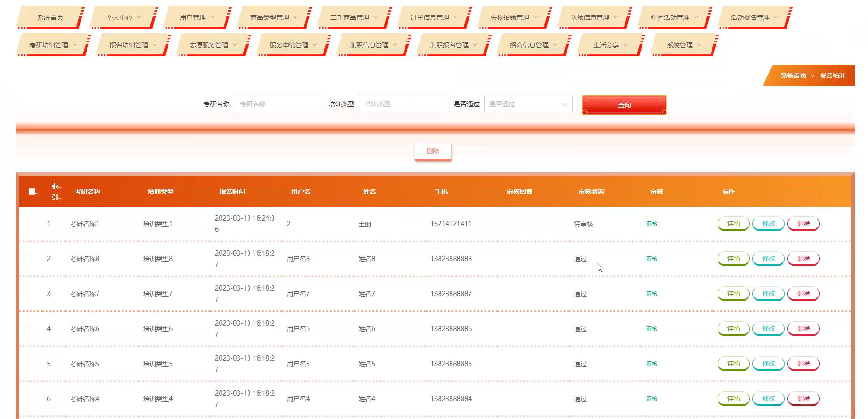Expand the 活动报名管理 dropdown menu
Image resolution: width=868 pixels, height=419 pixels.
[754, 17]
